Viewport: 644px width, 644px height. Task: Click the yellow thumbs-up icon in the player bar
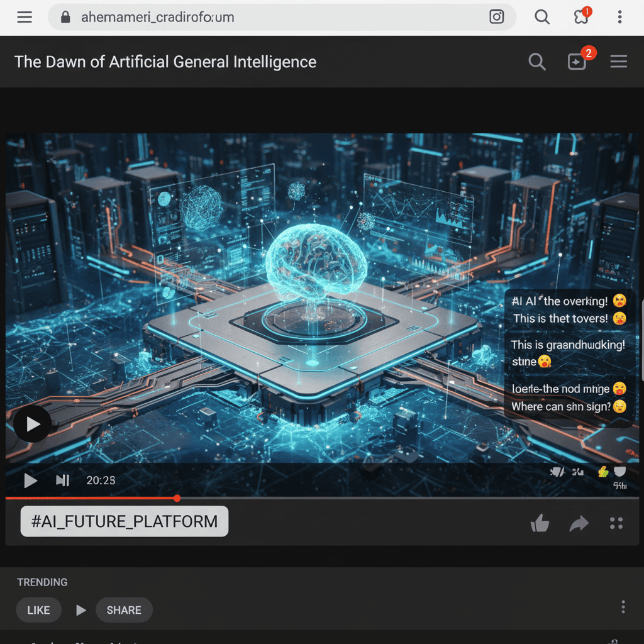click(x=603, y=472)
